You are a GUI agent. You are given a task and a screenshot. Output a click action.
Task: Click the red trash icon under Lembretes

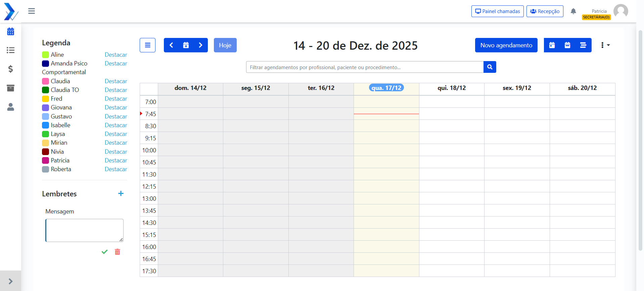click(118, 252)
